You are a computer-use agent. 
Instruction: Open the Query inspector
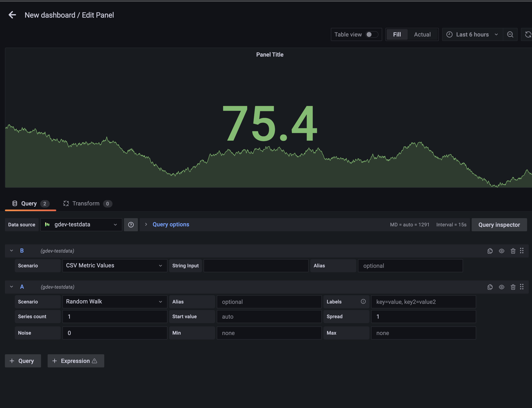pos(499,224)
